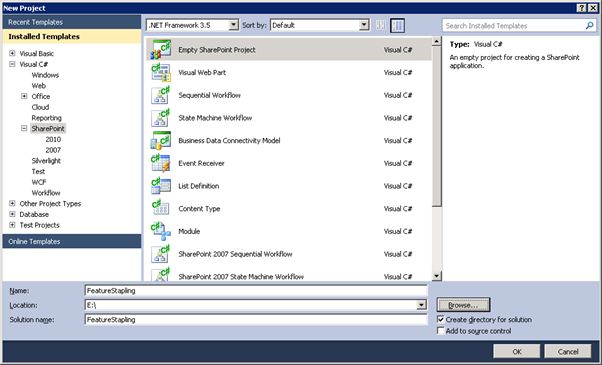Screen dimensions: 602x365
Task: Click the template list scrollbar thumb
Action: coord(437,127)
